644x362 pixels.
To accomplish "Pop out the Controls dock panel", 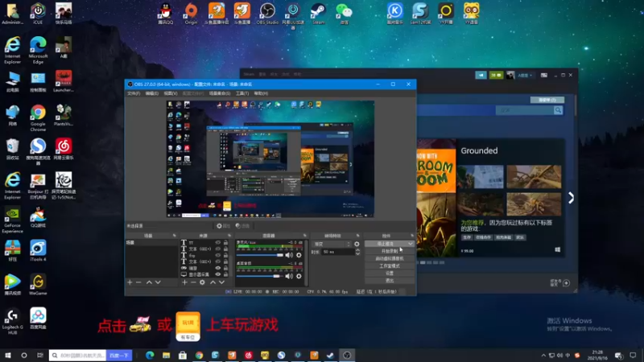I will click(x=412, y=236).
